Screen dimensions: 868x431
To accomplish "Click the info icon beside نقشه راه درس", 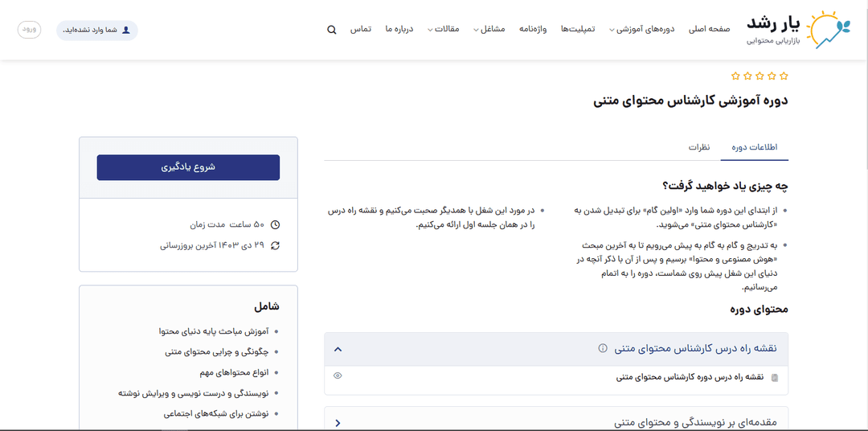I will click(x=603, y=348).
